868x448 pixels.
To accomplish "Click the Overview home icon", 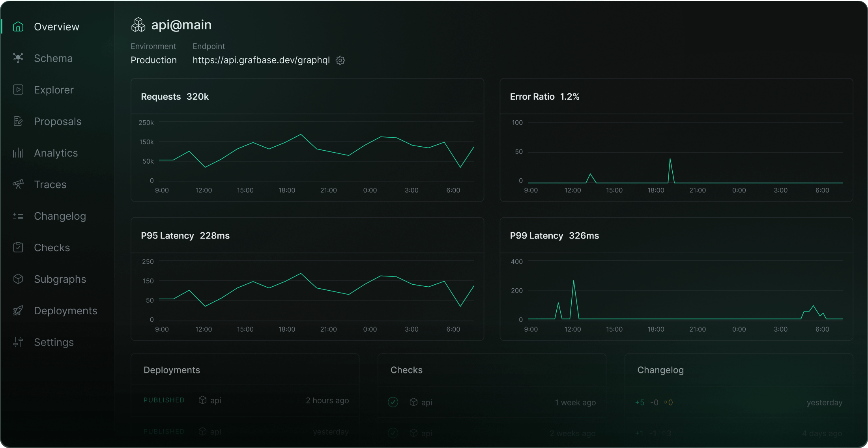I will click(x=18, y=27).
